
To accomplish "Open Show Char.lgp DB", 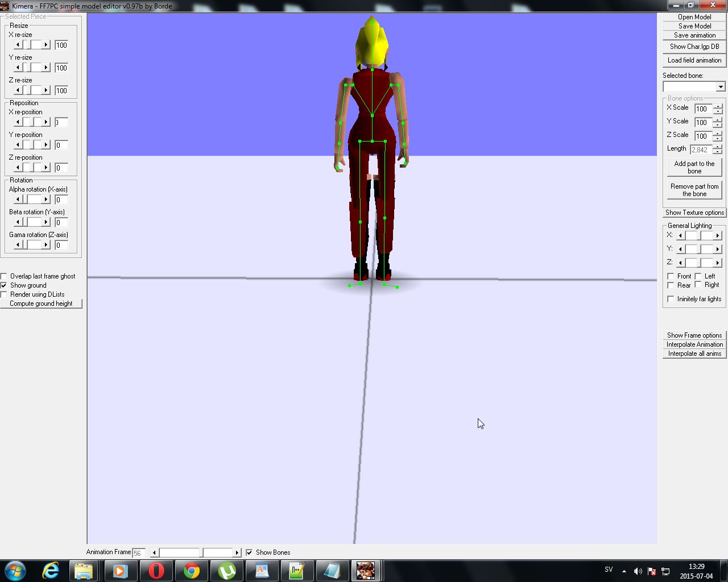I will click(694, 47).
